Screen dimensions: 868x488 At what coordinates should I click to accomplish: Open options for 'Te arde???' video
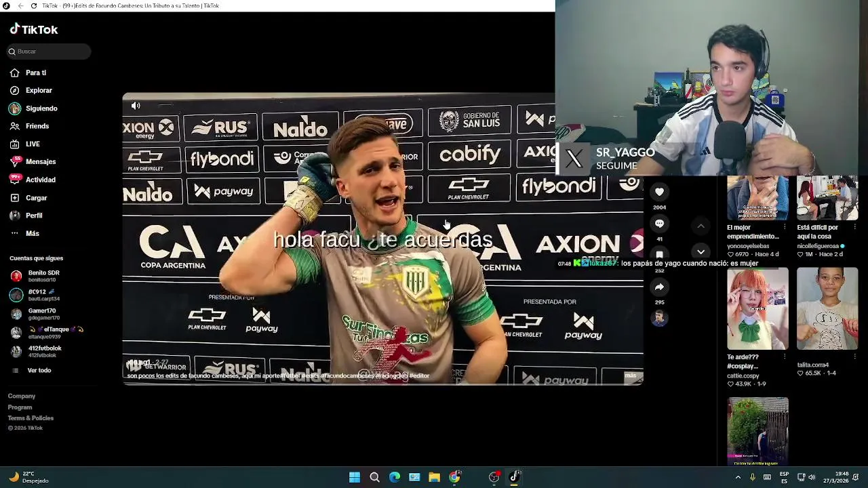coord(785,357)
